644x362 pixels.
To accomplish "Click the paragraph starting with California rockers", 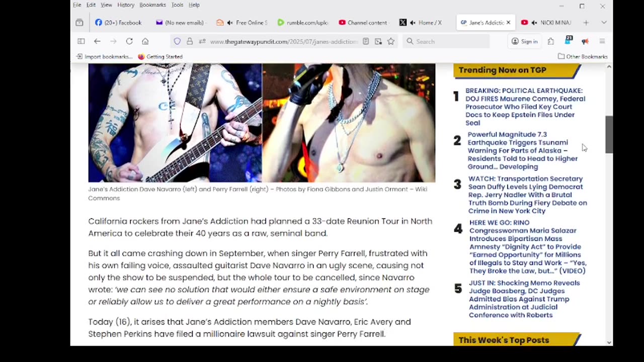I will click(260, 227).
